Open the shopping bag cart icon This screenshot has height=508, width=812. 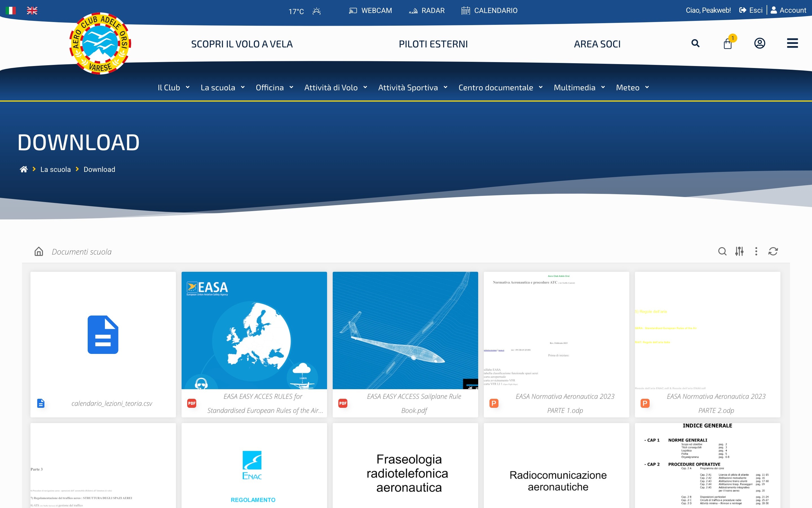click(x=728, y=43)
